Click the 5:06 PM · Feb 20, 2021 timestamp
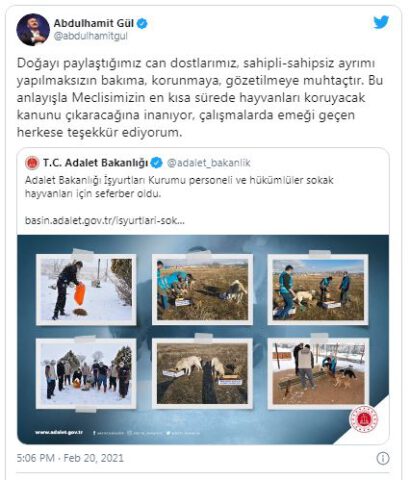Image resolution: width=410 pixels, height=480 pixels. 70,458
